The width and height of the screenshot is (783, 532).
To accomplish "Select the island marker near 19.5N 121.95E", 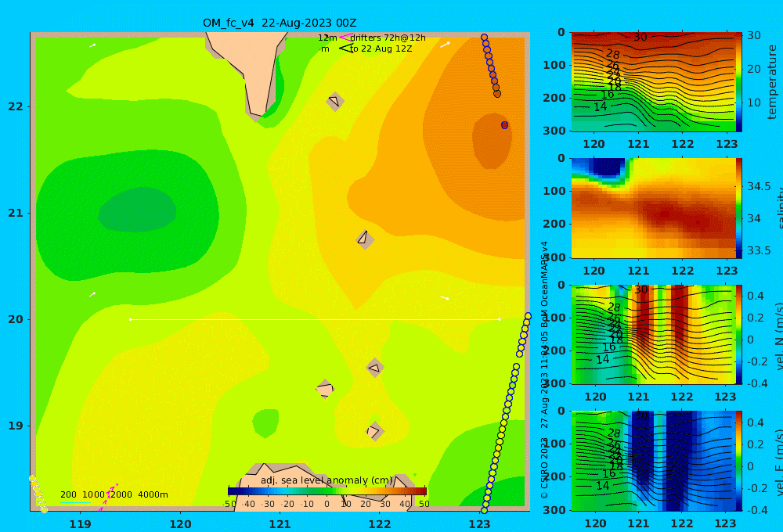I will (x=376, y=368).
